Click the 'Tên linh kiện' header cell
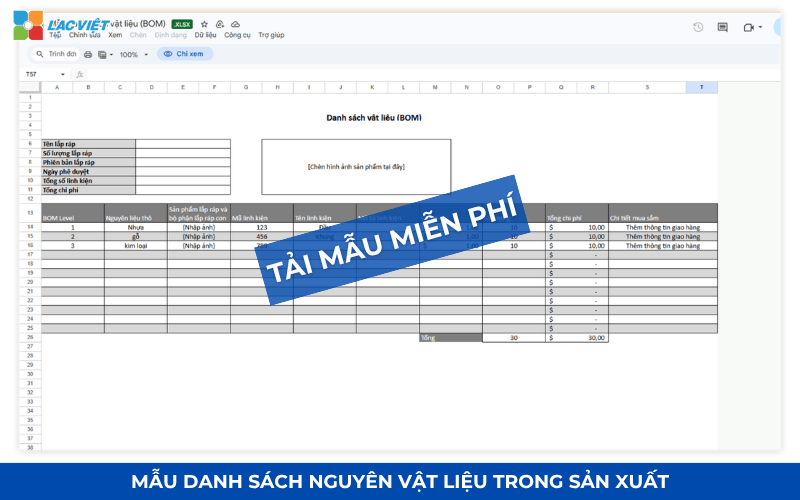This screenshot has width=800, height=500. [325, 213]
